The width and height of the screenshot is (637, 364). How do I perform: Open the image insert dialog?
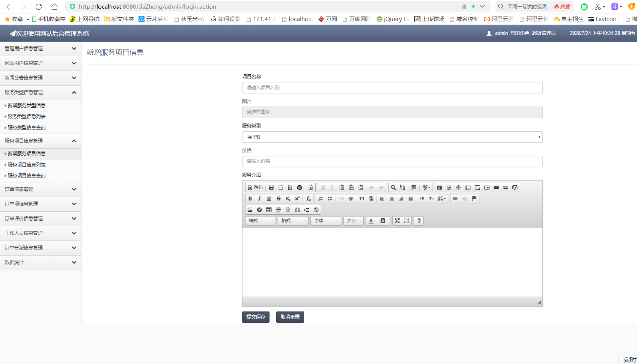click(x=250, y=210)
